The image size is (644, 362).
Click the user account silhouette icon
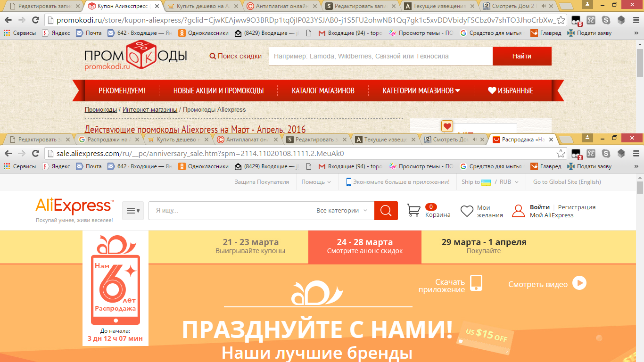(x=518, y=211)
